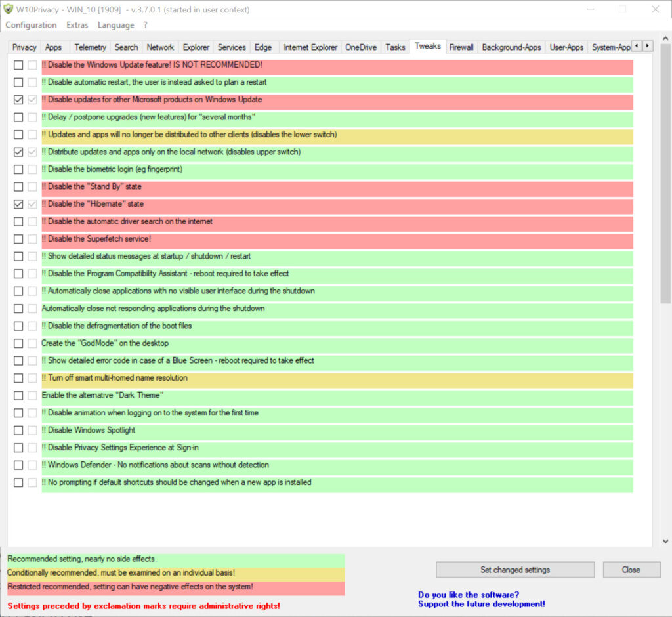
Task: Check Create the "GodMode" on the desktop
Action: click(x=18, y=343)
